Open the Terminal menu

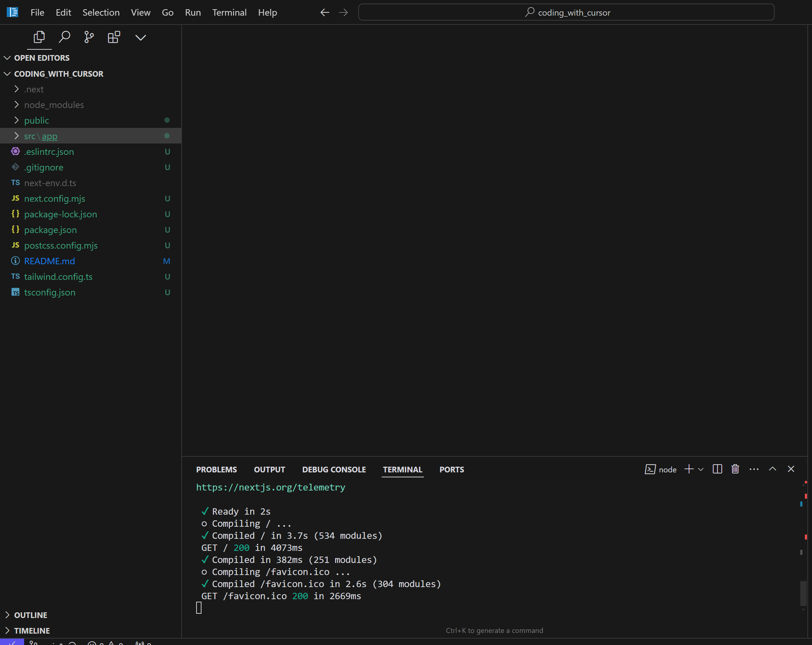(229, 12)
